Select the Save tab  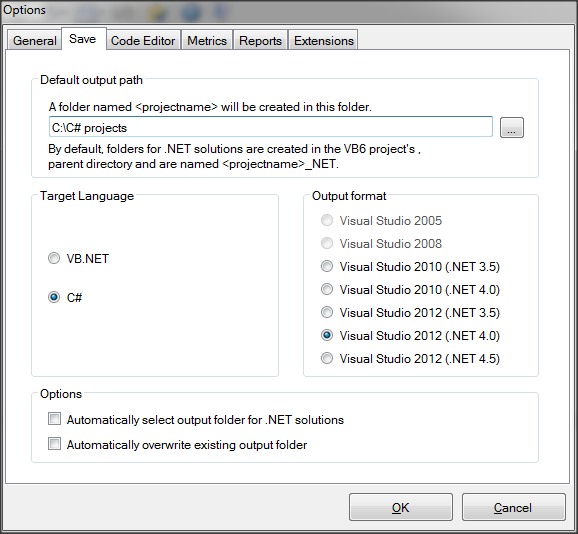[83, 39]
